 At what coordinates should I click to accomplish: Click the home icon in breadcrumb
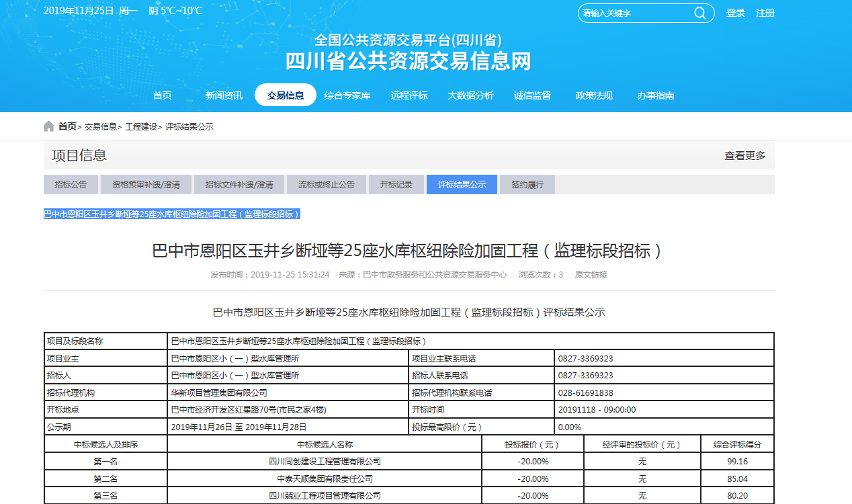(49, 126)
